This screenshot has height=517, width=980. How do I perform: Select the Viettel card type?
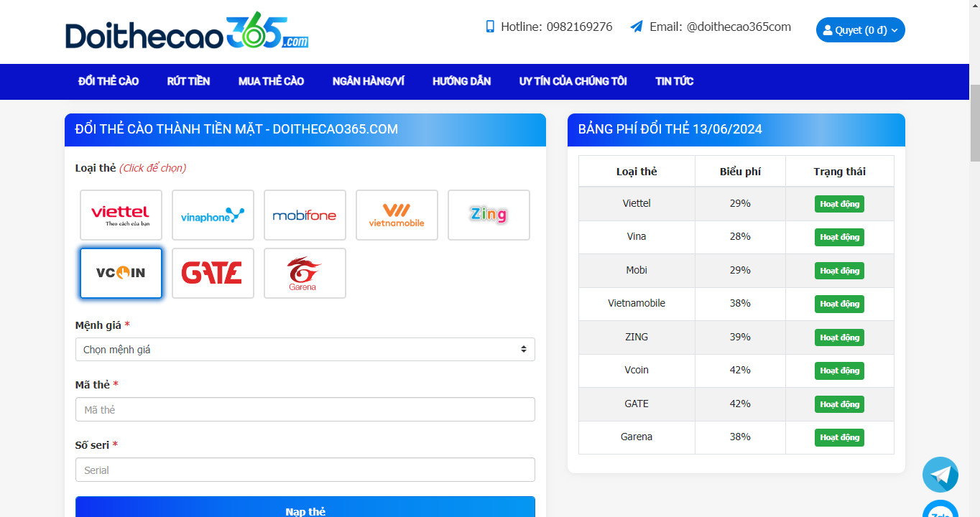pos(121,215)
